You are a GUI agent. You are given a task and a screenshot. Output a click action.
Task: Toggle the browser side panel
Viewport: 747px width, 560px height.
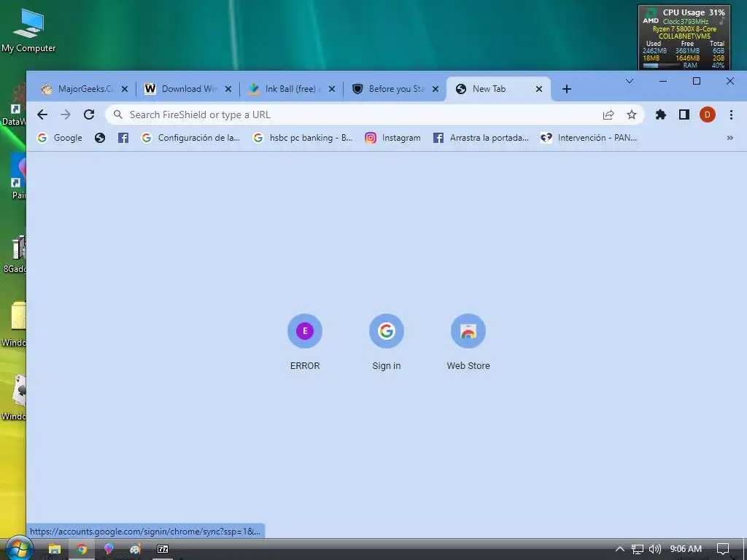click(x=684, y=114)
